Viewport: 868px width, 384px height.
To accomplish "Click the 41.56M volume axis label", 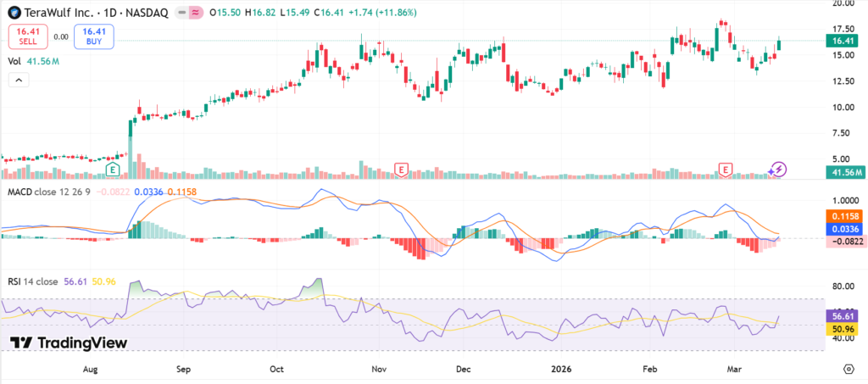I will tap(844, 173).
